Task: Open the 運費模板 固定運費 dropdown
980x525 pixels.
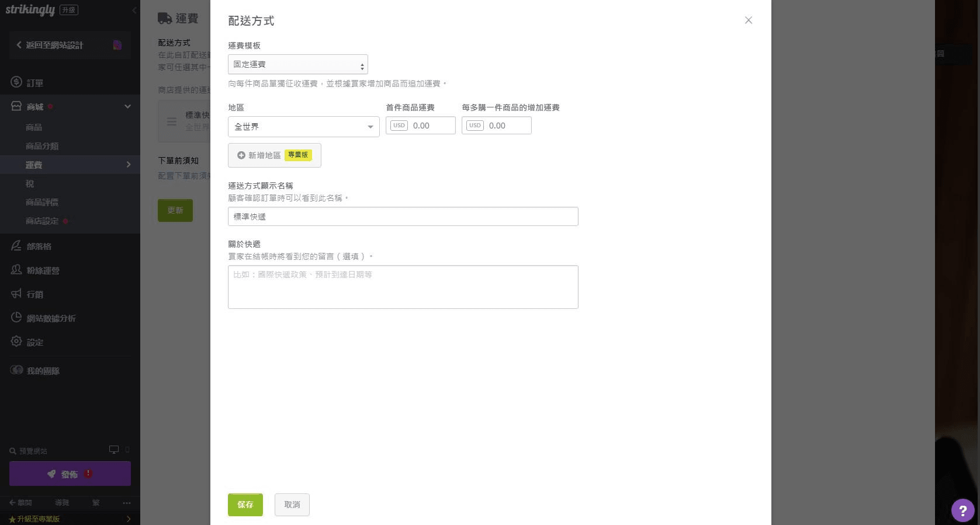Action: click(298, 64)
